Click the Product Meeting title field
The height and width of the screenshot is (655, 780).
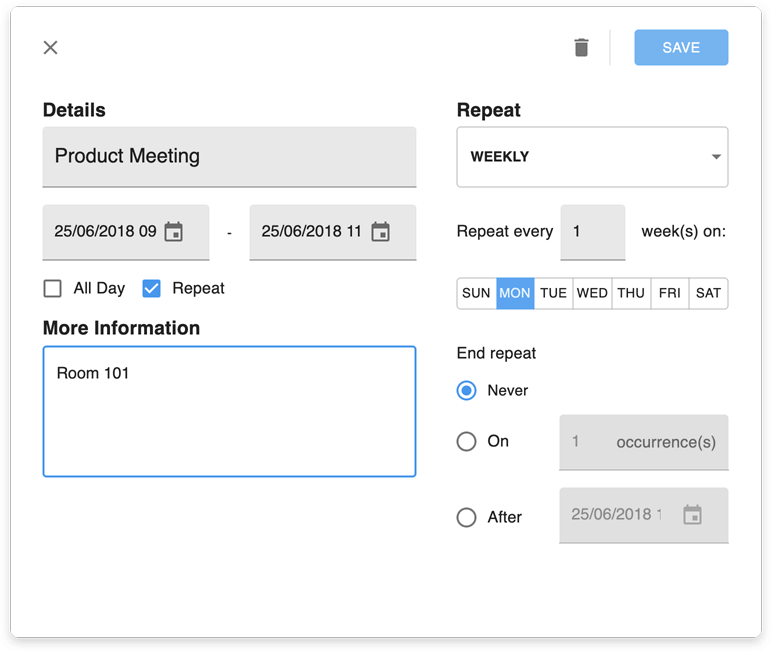(229, 157)
